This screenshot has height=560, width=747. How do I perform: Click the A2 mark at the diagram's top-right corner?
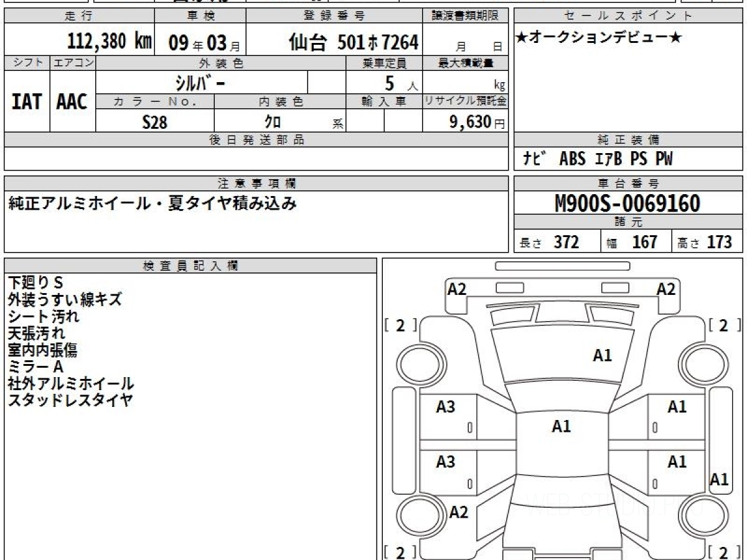pos(665,289)
